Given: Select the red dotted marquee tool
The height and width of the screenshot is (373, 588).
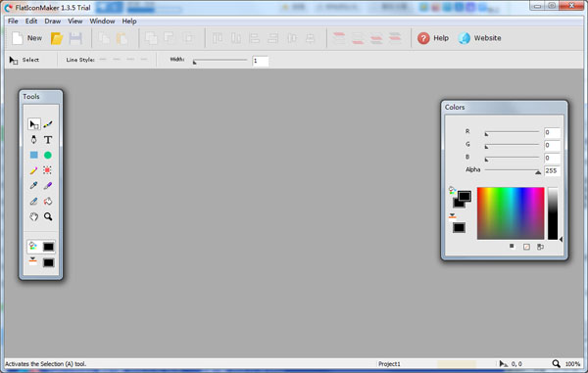Looking at the screenshot, I should 48,170.
